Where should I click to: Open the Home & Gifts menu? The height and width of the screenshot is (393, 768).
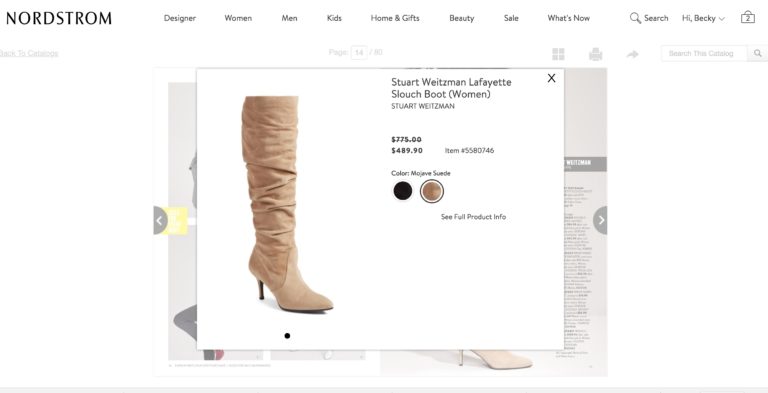[395, 18]
